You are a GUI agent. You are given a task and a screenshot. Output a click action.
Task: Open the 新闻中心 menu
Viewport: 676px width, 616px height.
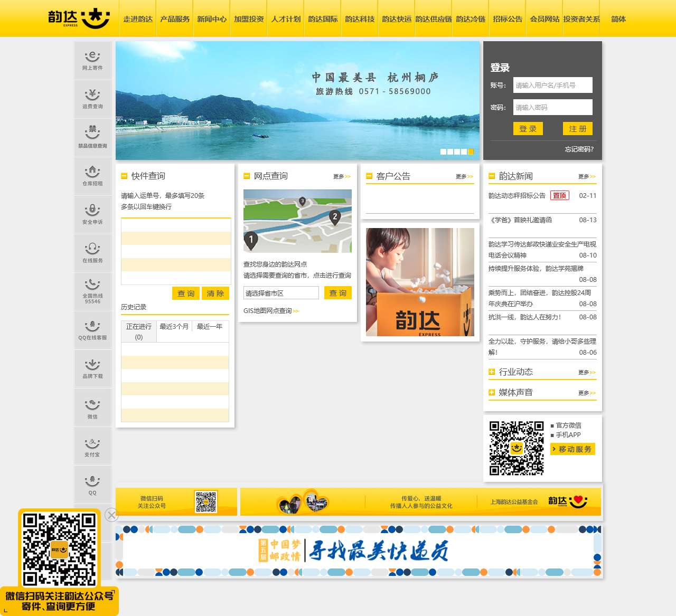[212, 18]
